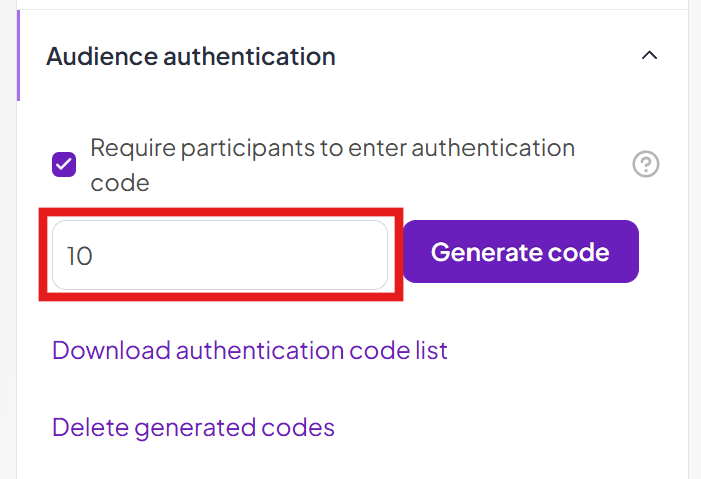Click the Require participants to enter label text
Viewport: 701px width, 479px height.
[x=332, y=149]
